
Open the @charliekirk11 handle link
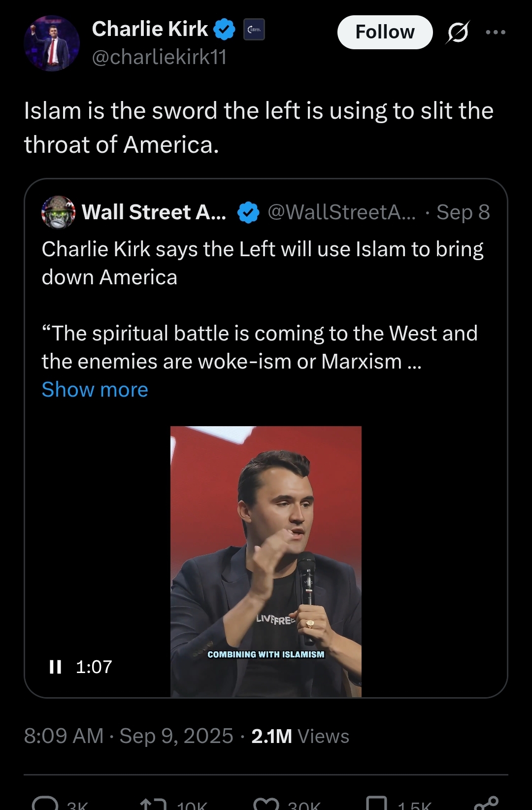159,57
